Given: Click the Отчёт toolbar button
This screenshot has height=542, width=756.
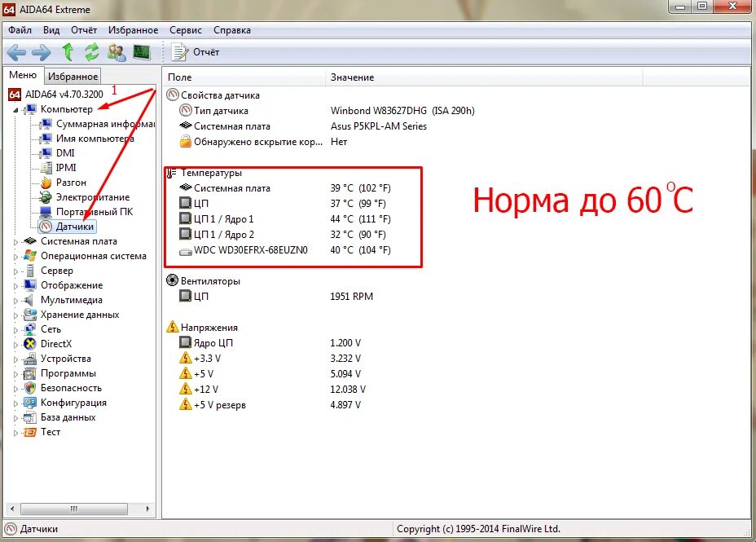Looking at the screenshot, I should click(x=196, y=52).
